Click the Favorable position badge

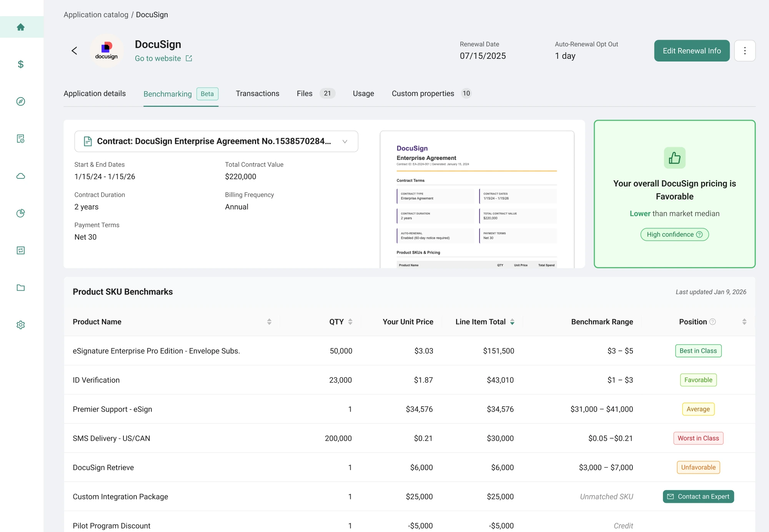(x=698, y=380)
